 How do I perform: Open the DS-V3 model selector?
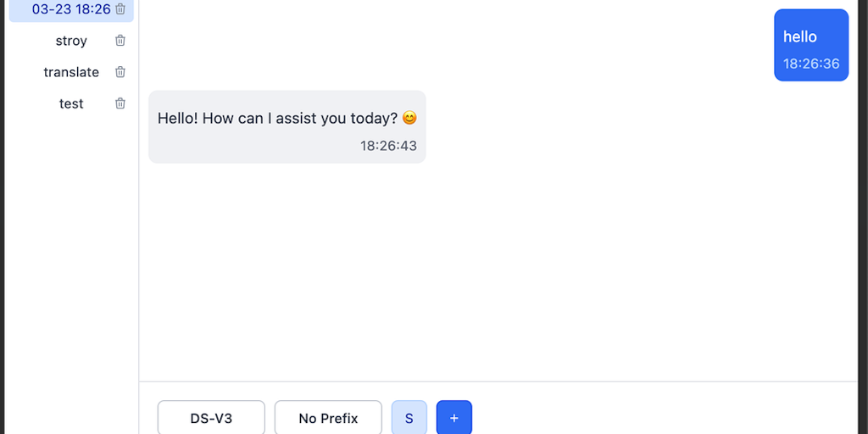pyautogui.click(x=211, y=418)
